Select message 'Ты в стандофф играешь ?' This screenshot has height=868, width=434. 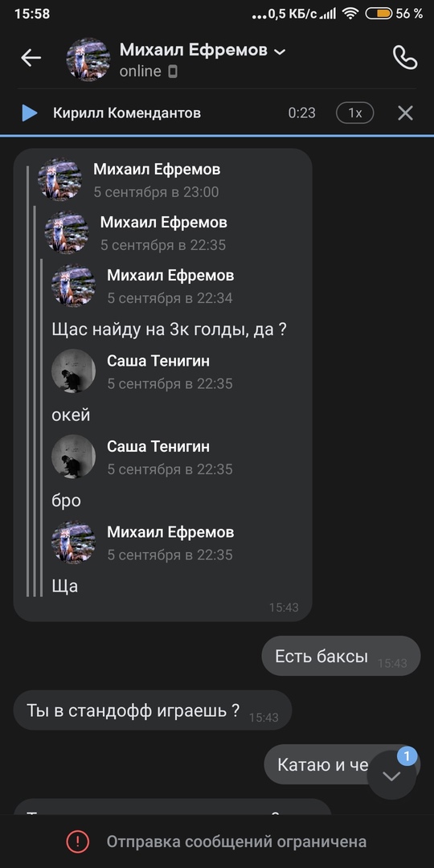[x=152, y=710]
